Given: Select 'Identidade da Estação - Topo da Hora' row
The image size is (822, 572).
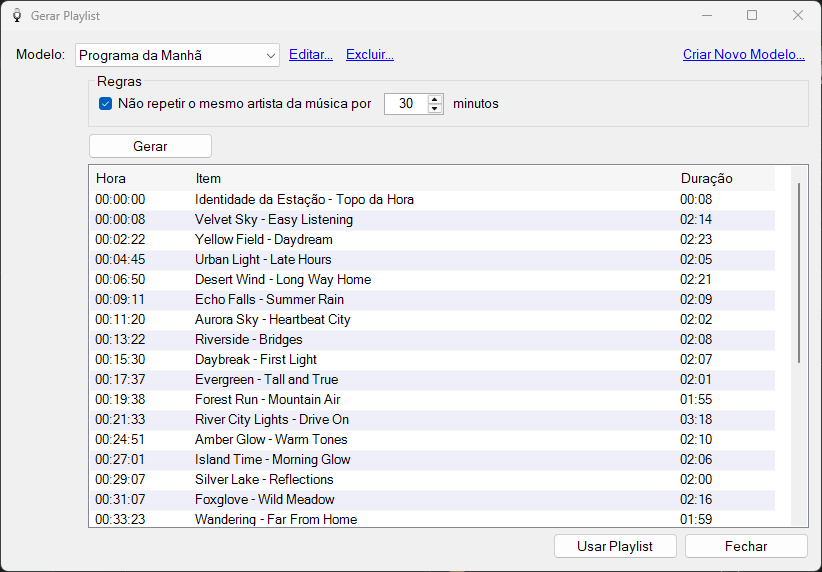Looking at the screenshot, I should click(x=432, y=200).
